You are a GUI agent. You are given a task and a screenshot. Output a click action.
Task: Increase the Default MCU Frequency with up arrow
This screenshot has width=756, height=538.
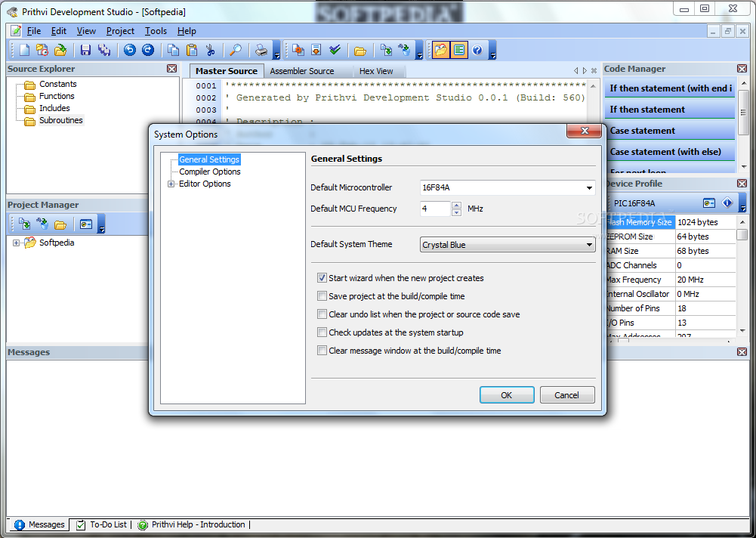[456, 205]
